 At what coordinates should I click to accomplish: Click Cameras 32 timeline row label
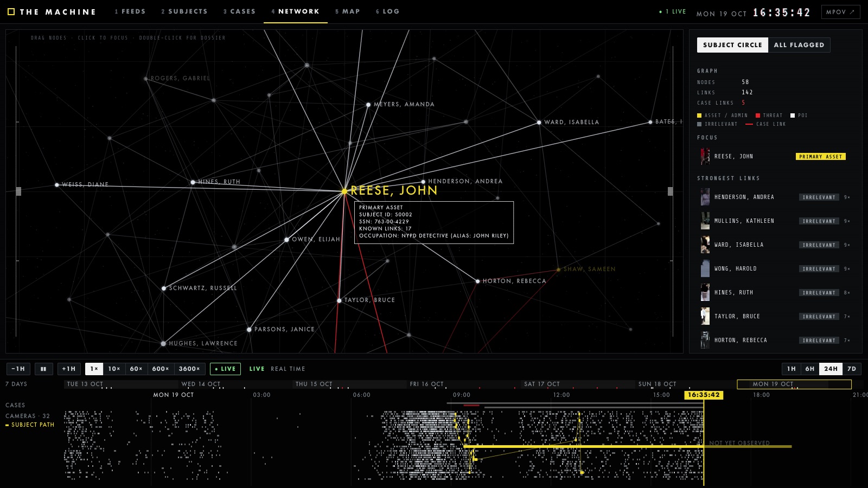[x=28, y=416]
